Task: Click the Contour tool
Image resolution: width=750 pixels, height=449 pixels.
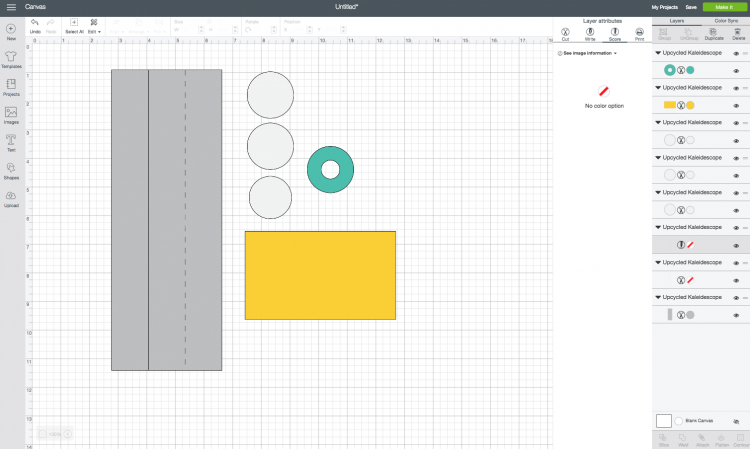Action: coord(741,440)
